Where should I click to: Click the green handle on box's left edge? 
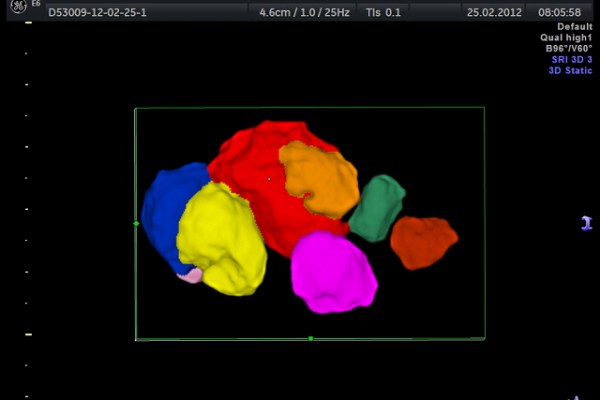click(x=136, y=223)
